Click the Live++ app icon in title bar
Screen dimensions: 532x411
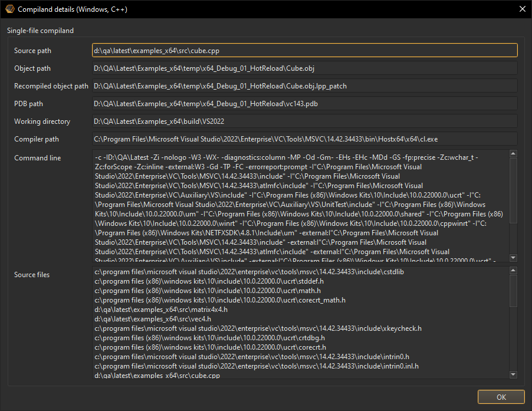[9, 9]
